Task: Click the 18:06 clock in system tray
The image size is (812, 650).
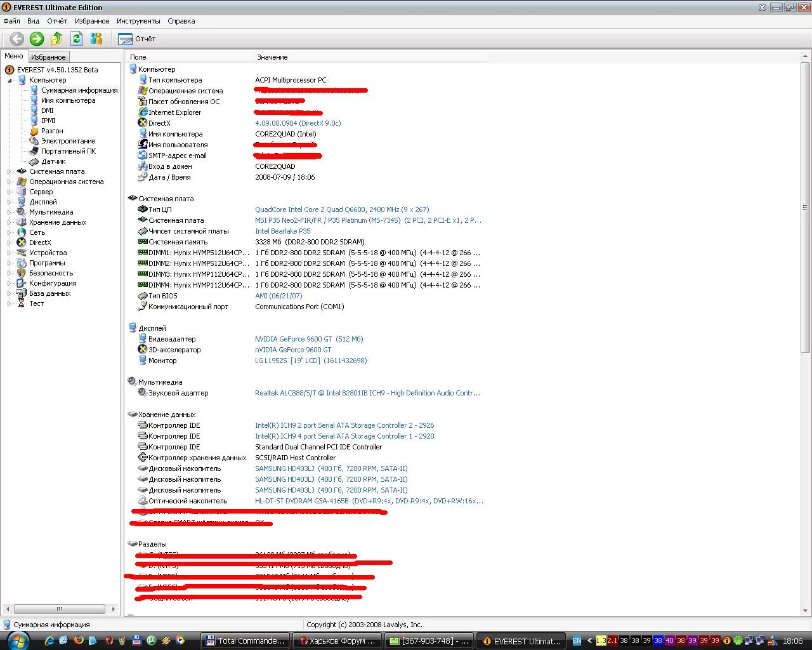Action: (x=792, y=641)
